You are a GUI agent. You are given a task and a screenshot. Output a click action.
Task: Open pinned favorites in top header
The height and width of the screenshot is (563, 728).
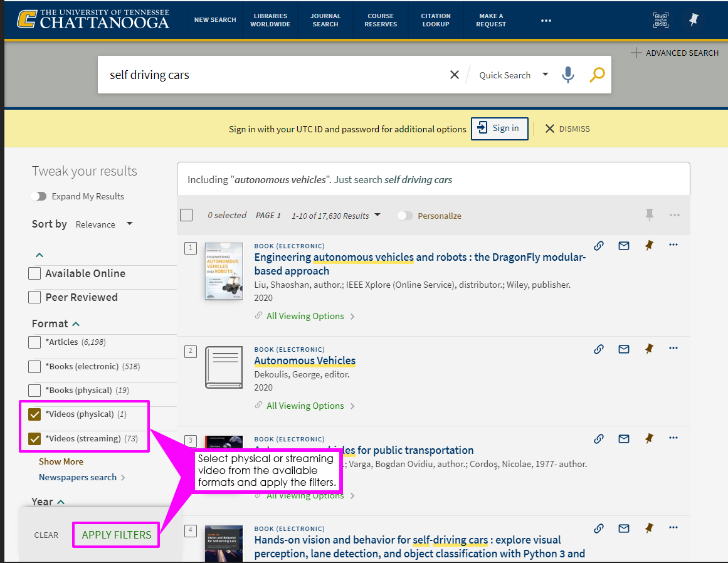[694, 20]
